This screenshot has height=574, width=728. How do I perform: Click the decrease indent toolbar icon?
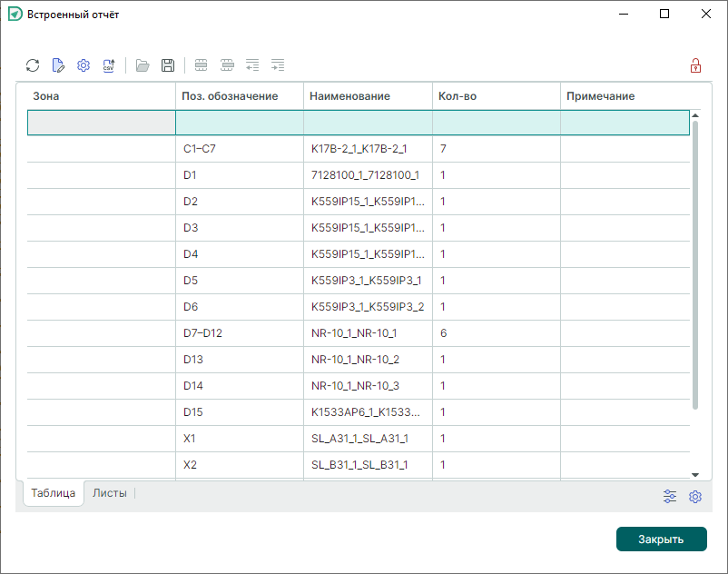coord(252,65)
